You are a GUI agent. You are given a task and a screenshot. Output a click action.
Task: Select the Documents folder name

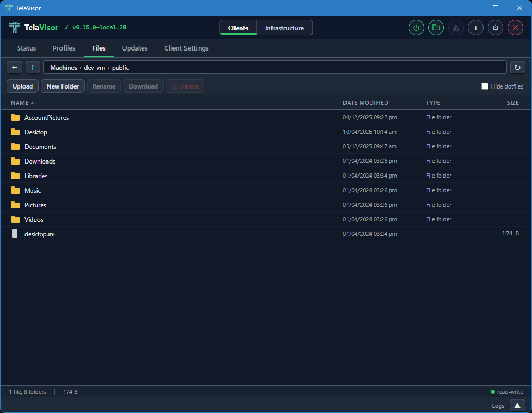pyautogui.click(x=40, y=146)
